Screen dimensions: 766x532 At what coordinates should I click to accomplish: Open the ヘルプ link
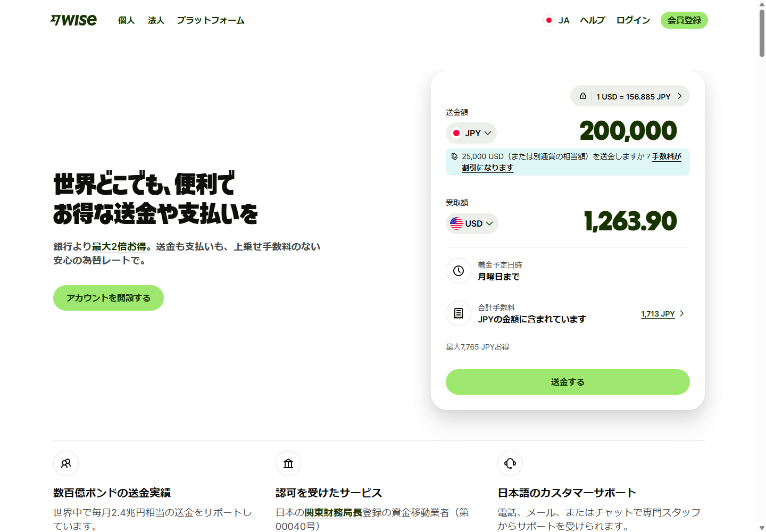click(x=593, y=20)
